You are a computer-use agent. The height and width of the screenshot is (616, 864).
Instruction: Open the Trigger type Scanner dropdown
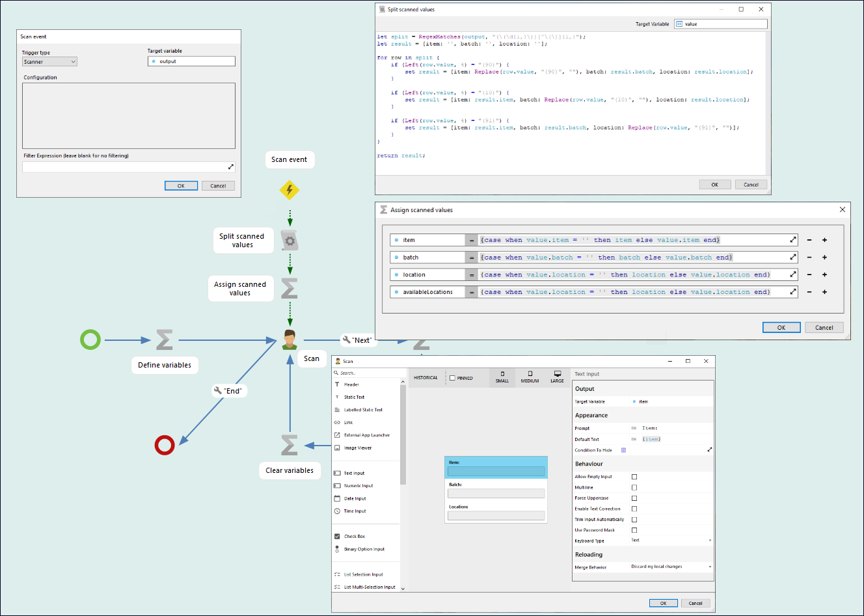tap(50, 62)
